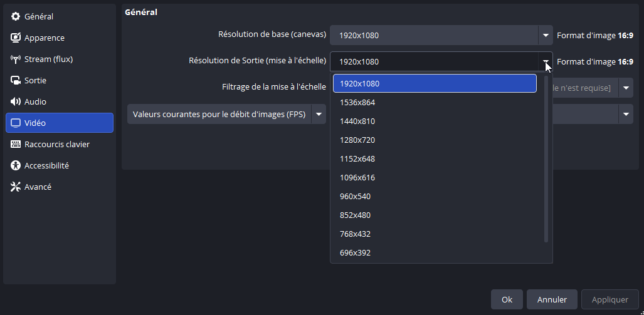Click the Résolution de base input field
Image resolution: width=644 pixels, height=315 pixels.
434,36
